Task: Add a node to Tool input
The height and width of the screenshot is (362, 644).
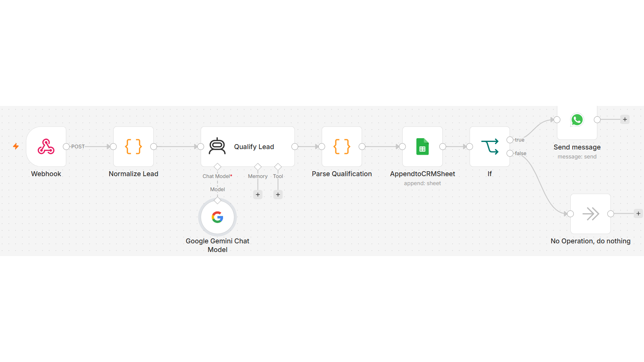Action: pos(278,195)
